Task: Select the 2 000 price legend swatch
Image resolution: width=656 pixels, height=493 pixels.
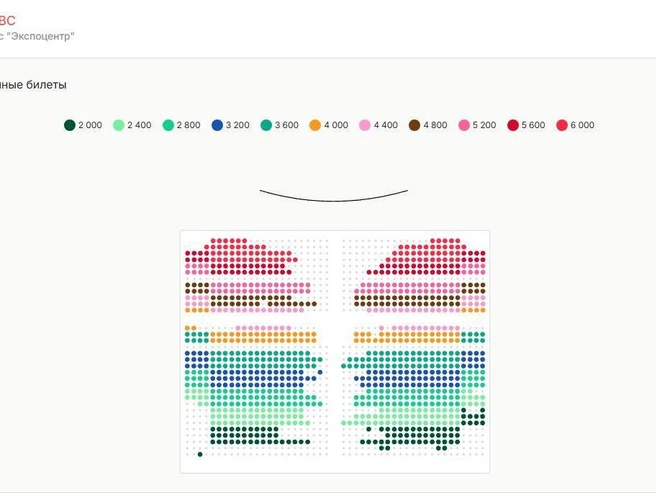Action: click(x=69, y=125)
